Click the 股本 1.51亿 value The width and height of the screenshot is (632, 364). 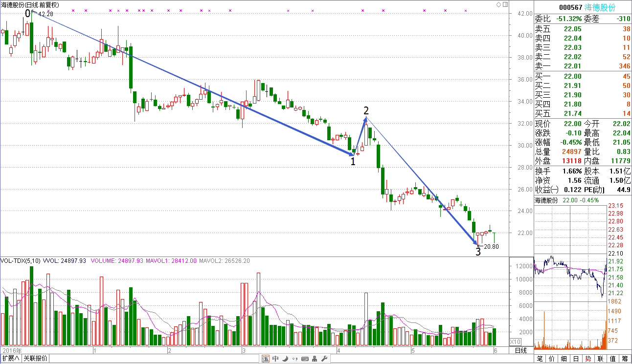coord(620,171)
